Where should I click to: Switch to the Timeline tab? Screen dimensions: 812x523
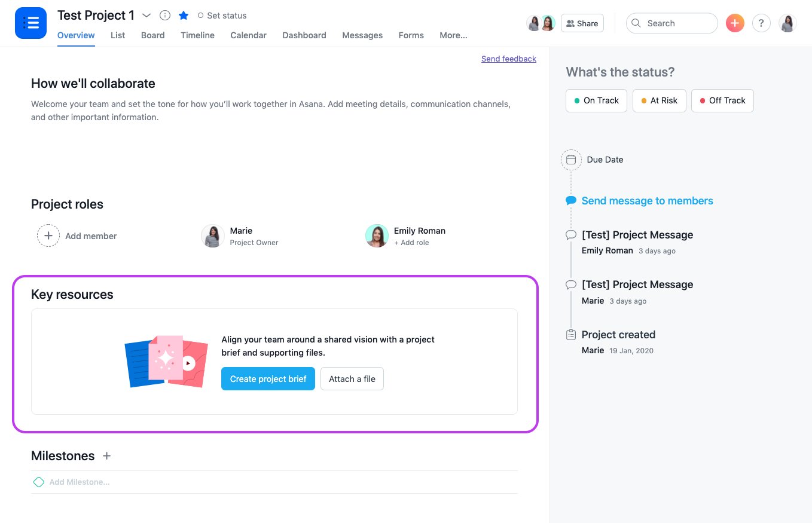click(x=197, y=35)
